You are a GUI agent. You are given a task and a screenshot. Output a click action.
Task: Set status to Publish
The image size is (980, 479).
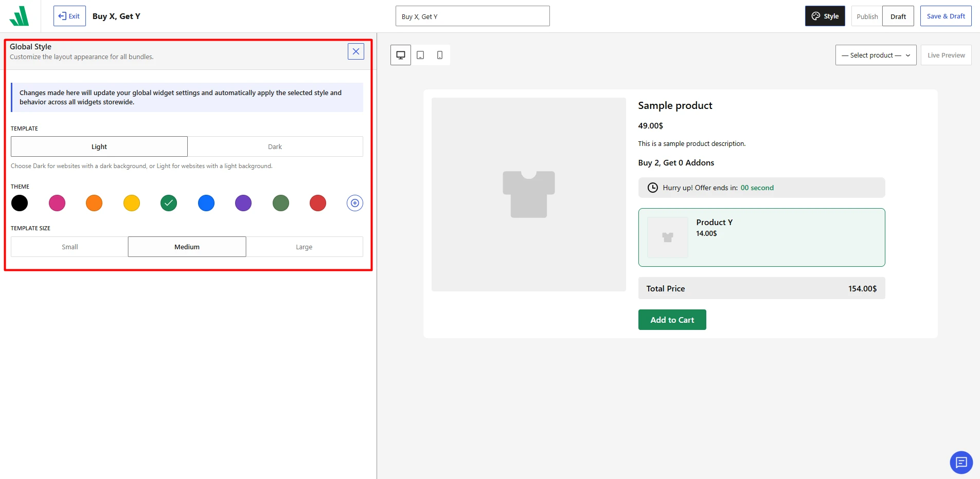click(x=867, y=16)
